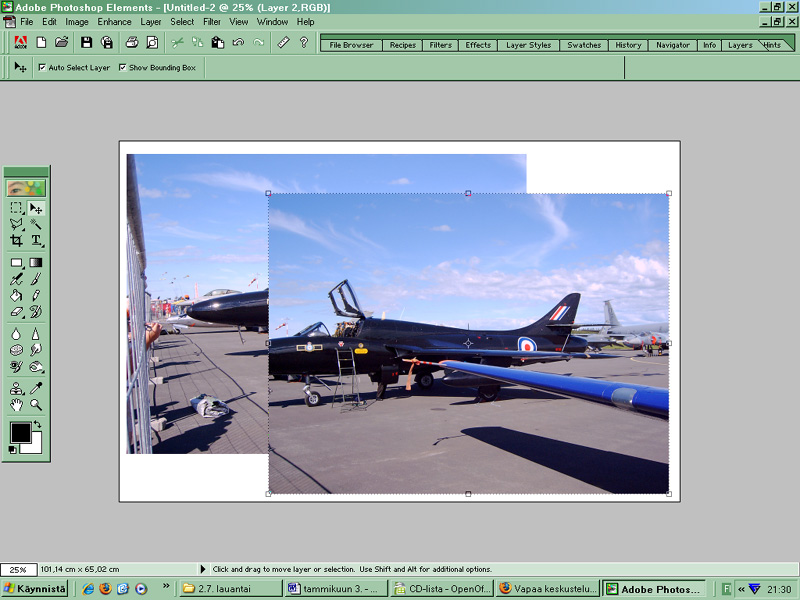Select the Lasso tool
Viewport: 800px width, 600px height.
[x=16, y=224]
